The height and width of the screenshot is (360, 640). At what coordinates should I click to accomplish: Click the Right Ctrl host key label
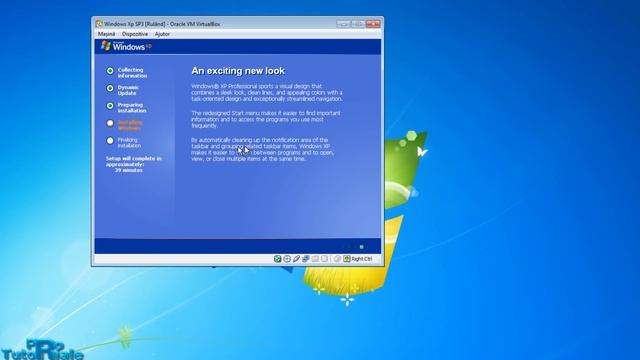pos(362,259)
